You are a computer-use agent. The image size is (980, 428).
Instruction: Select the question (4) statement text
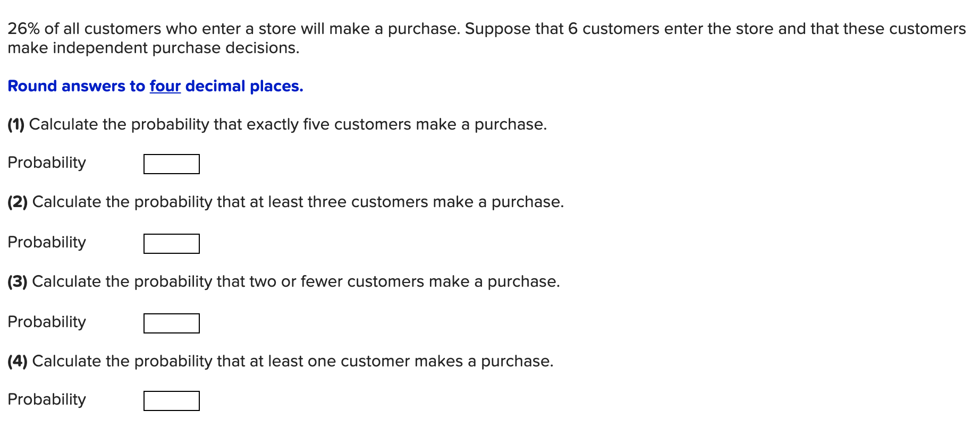click(281, 361)
